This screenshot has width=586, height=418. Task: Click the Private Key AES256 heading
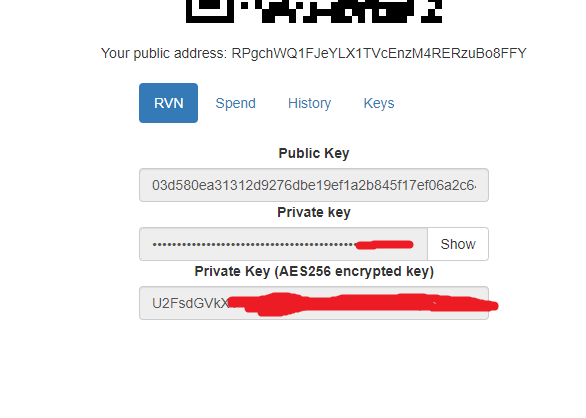tap(314, 271)
